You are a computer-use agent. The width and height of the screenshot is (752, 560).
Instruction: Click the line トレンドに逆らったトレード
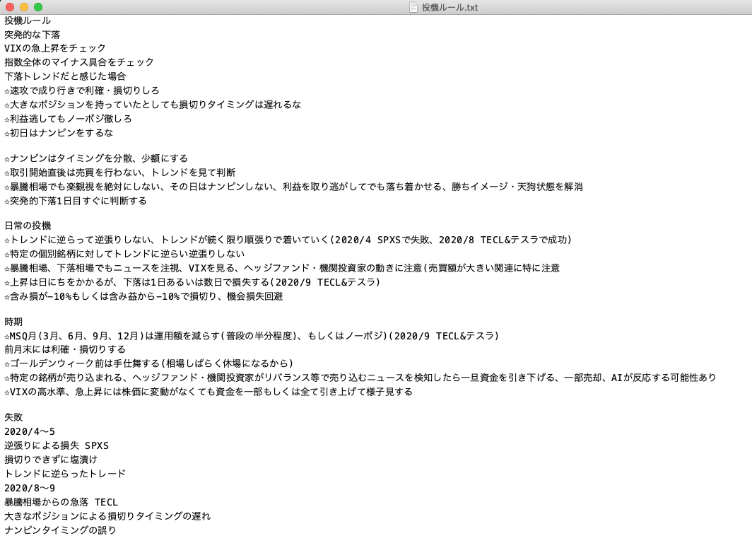coord(65,474)
